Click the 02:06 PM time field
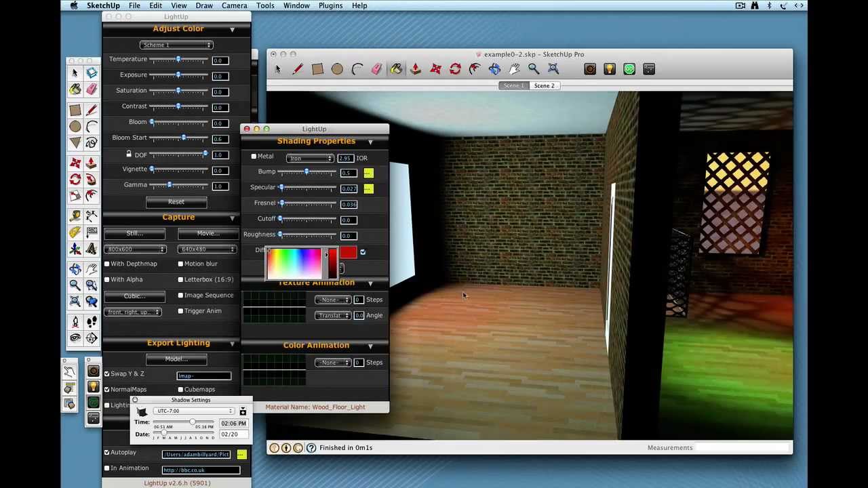This screenshot has width=868, height=488. click(233, 423)
